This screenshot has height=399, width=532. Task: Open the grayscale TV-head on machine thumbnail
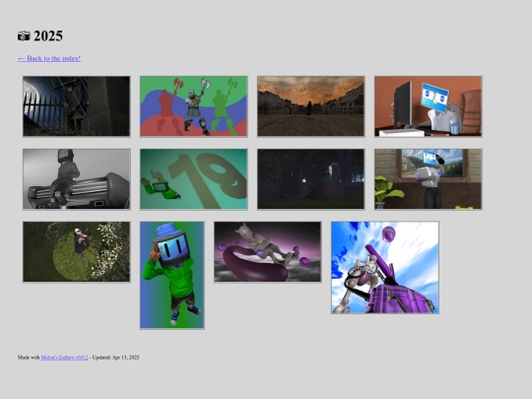pos(76,179)
